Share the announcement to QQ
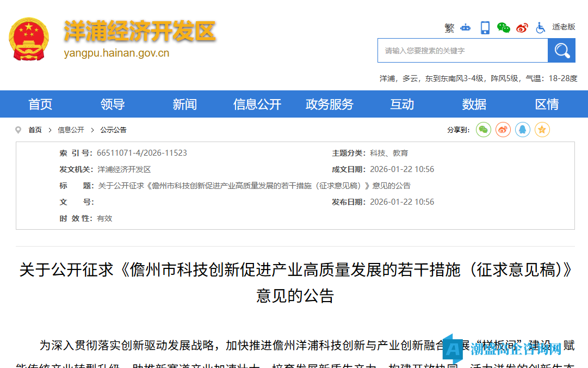588x368 pixels. click(522, 130)
